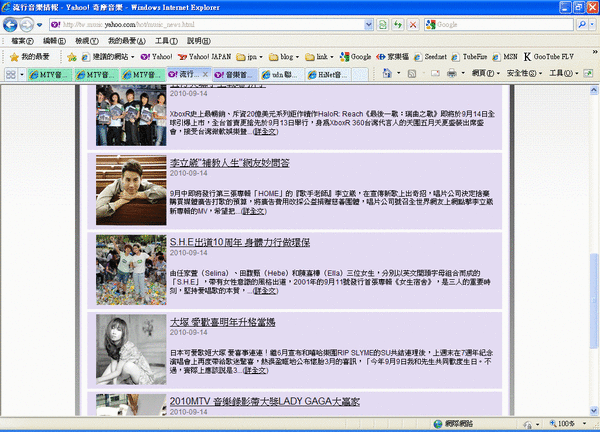Screen dimensions: 600x432
Task: Open the 我的最愛(A) menu
Action: [x=127, y=41]
